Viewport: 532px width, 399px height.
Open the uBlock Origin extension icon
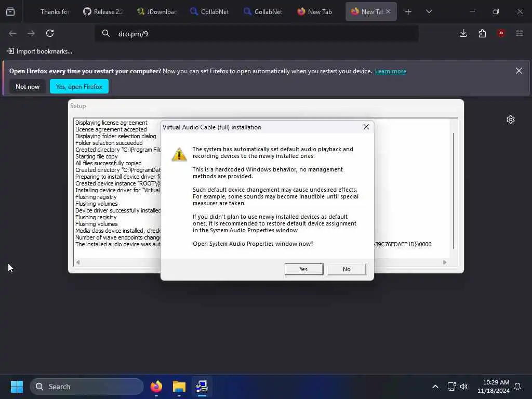click(501, 33)
